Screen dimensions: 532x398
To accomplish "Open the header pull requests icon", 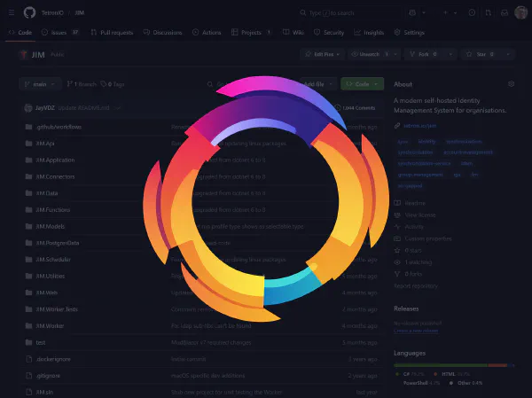I will (x=487, y=12).
